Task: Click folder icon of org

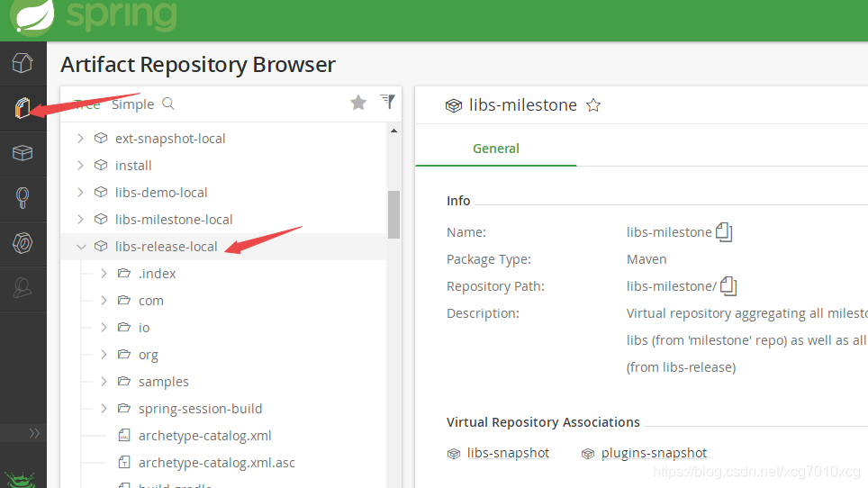Action: [124, 354]
